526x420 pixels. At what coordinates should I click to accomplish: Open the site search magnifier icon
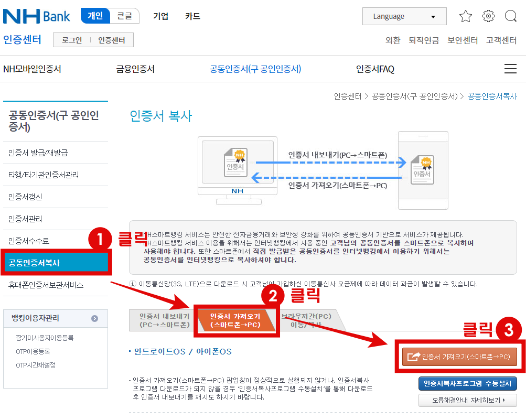tap(510, 16)
